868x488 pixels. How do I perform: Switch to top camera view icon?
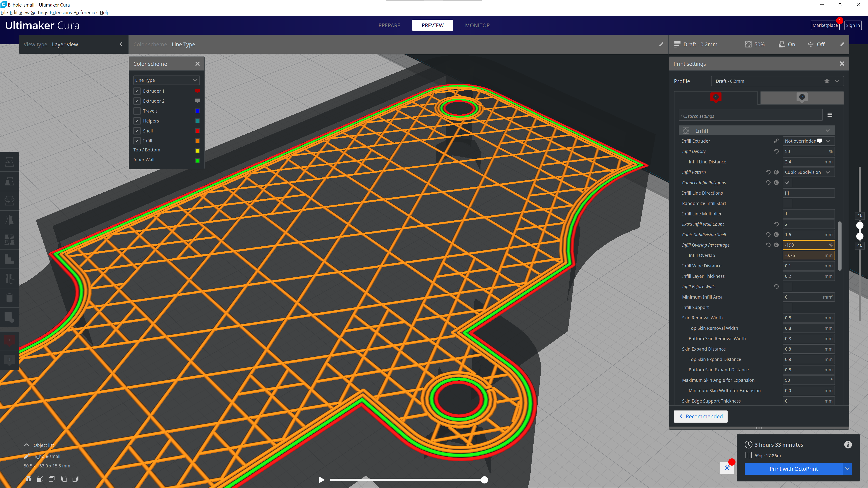click(52, 479)
